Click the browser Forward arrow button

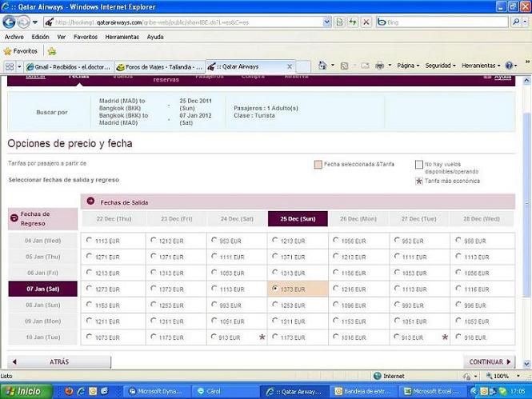(23, 22)
